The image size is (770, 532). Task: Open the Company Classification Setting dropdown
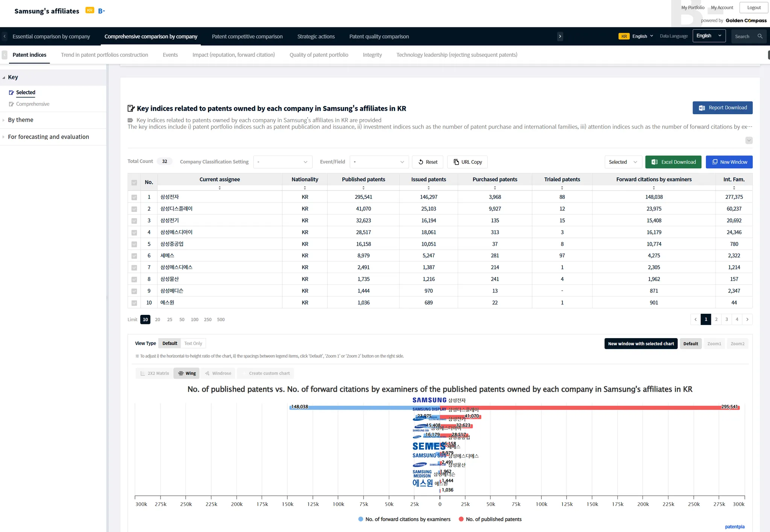(283, 162)
